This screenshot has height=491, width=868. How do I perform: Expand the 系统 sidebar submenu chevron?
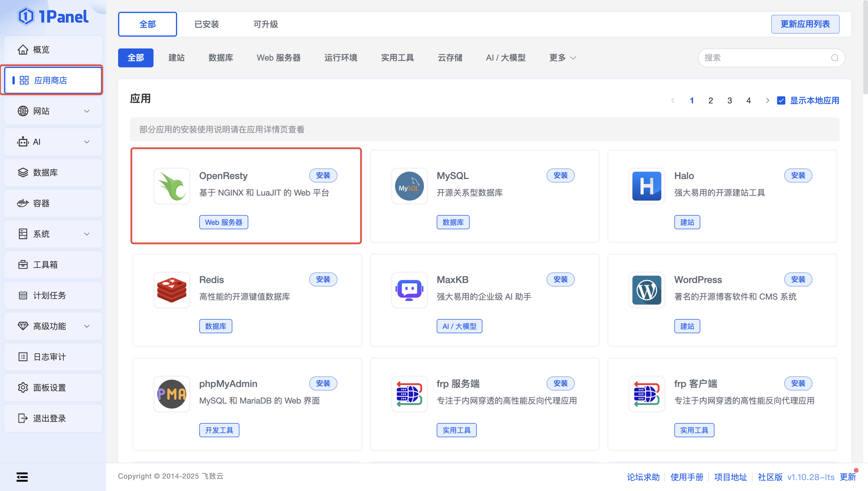(87, 234)
